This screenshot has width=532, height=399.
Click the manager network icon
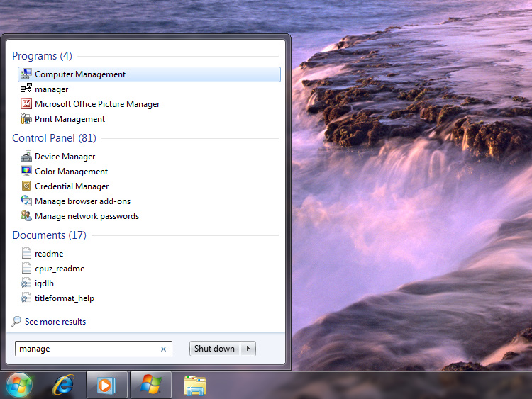point(26,89)
